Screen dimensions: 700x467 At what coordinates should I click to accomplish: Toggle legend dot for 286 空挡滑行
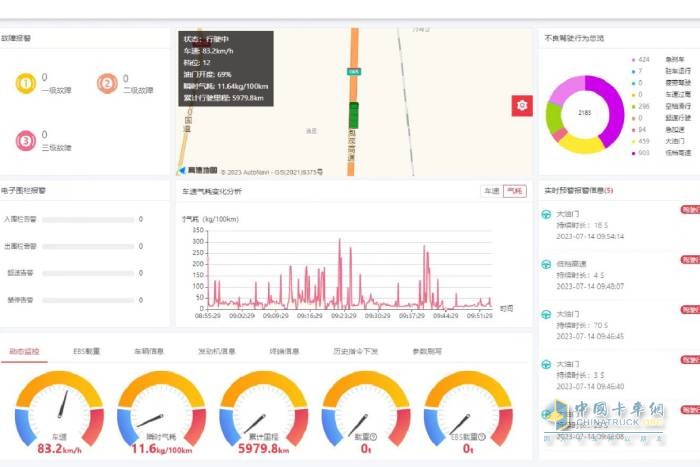coord(633,106)
